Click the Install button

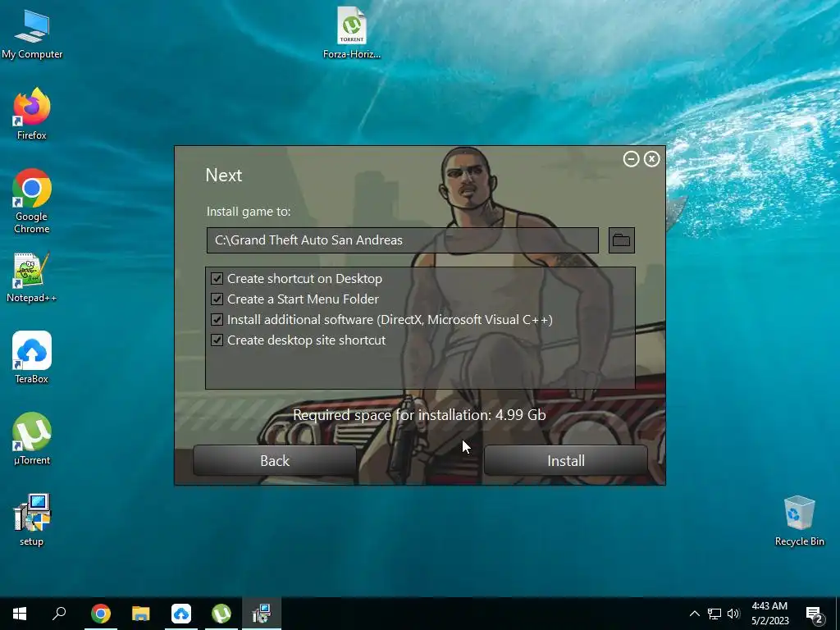[x=566, y=461]
